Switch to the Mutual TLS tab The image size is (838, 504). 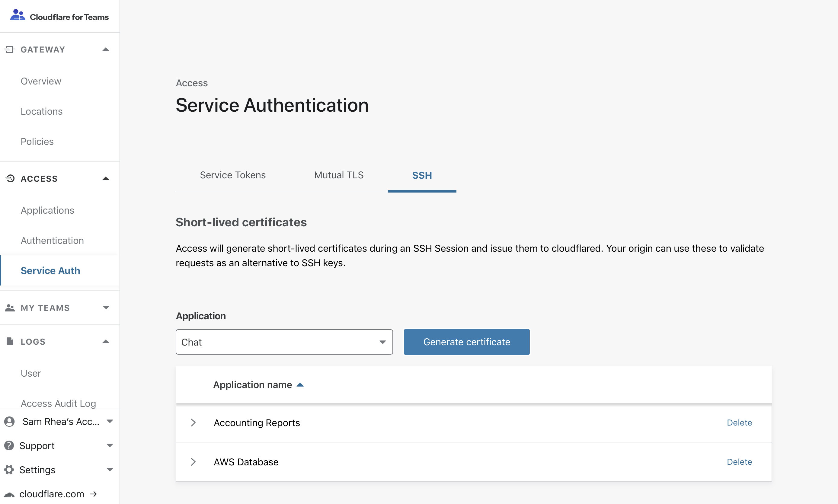point(339,175)
